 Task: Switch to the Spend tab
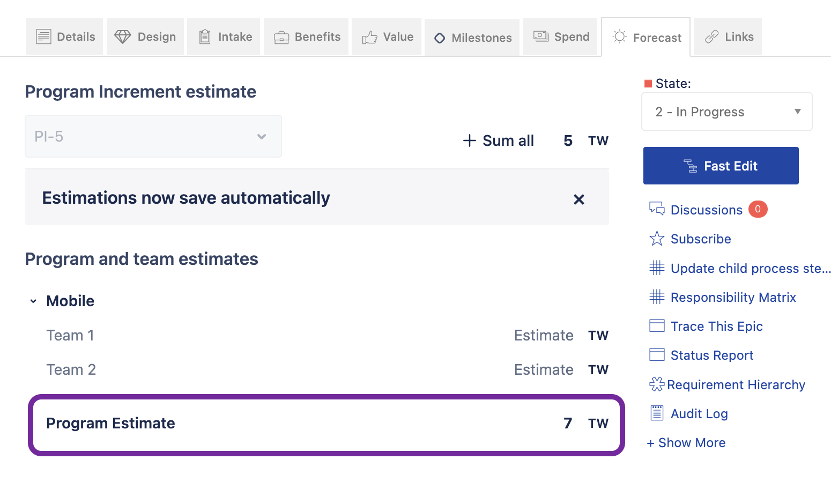point(560,36)
